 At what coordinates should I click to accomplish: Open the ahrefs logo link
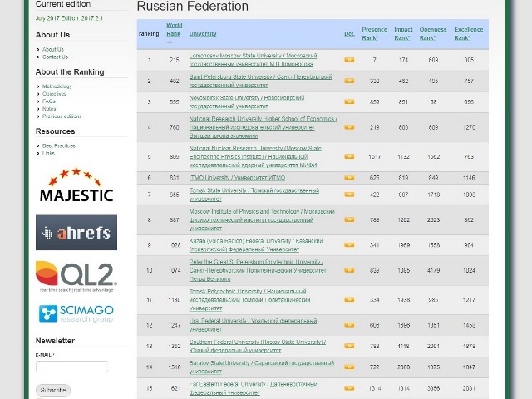(x=76, y=233)
